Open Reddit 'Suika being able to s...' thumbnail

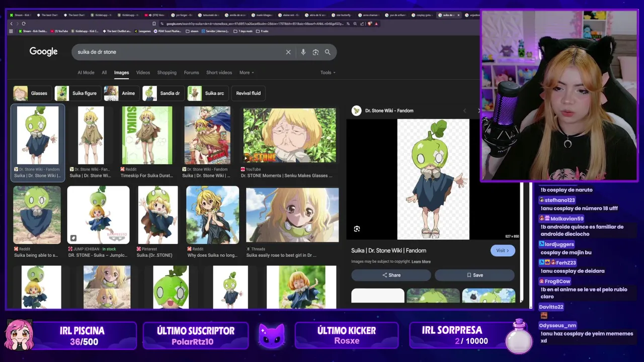pyautogui.click(x=37, y=215)
